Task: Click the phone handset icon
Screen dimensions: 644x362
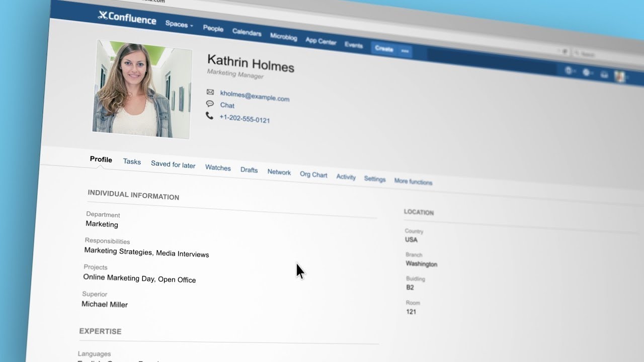Action: click(209, 116)
